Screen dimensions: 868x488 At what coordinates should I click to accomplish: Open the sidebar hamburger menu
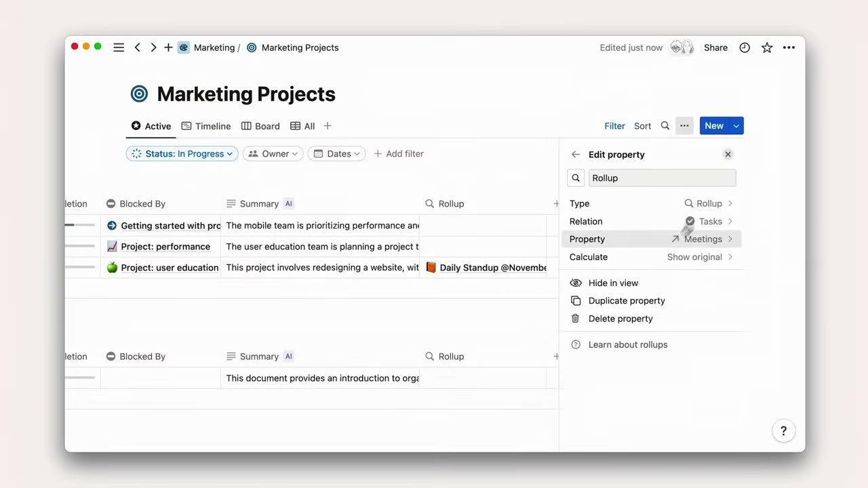(119, 47)
